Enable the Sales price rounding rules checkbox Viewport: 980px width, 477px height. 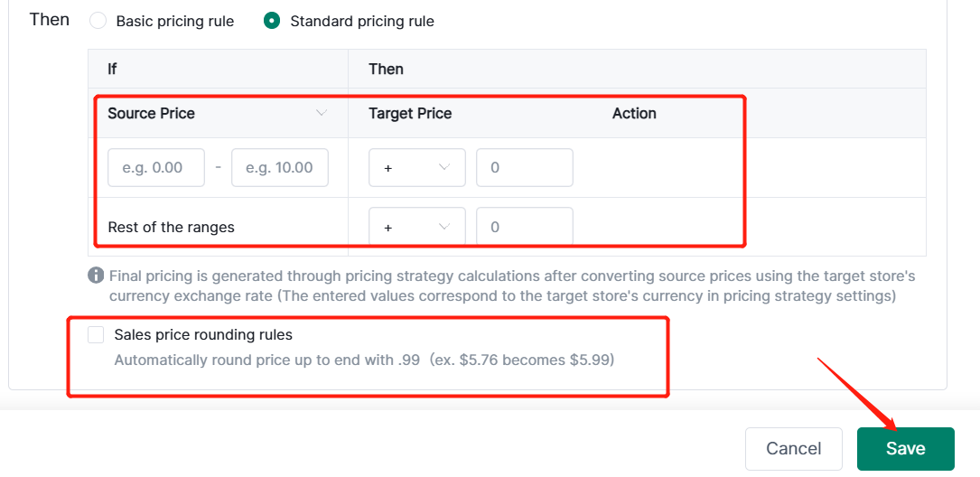coord(97,335)
